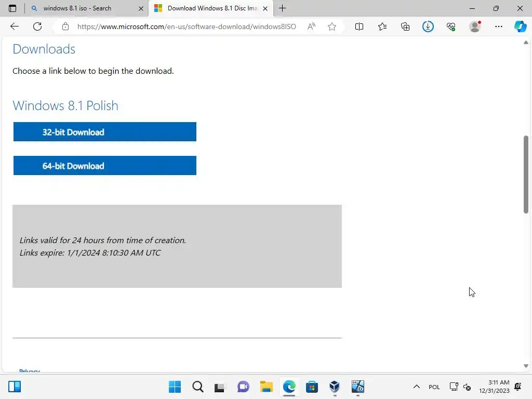Open Windows Start menu
This screenshot has height=399, width=532.
click(x=175, y=387)
